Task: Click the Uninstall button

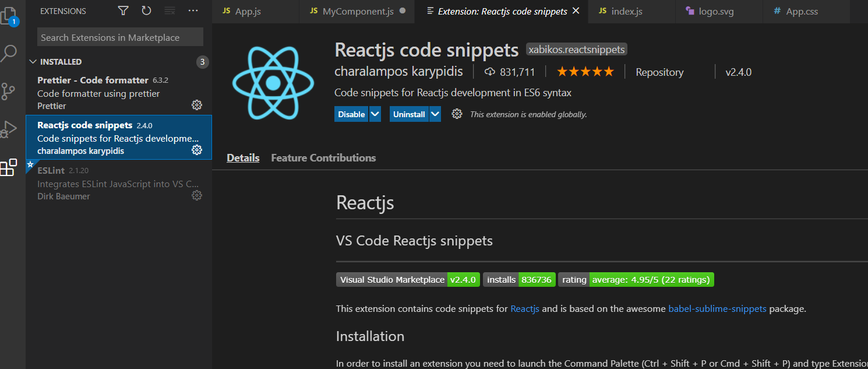Action: [x=410, y=114]
